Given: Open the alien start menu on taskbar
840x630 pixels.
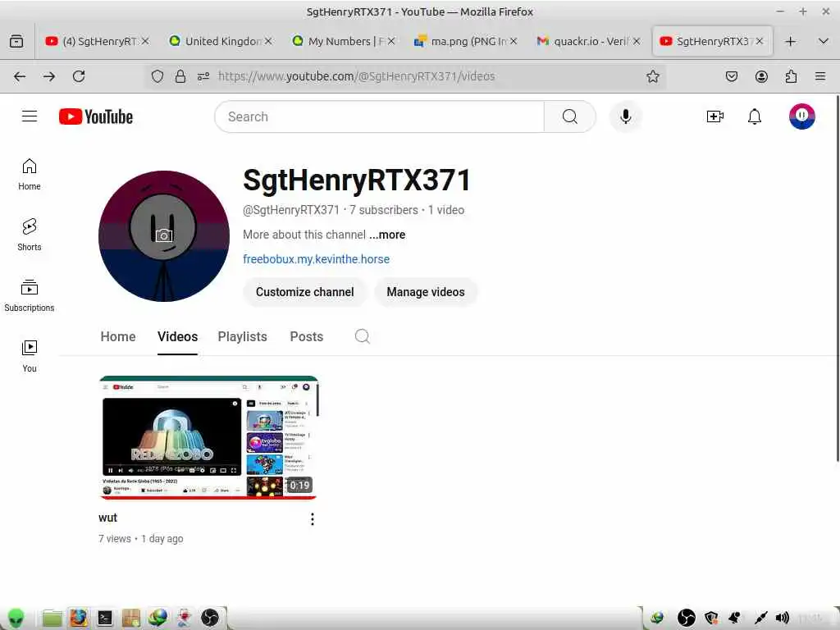Looking at the screenshot, I should (x=16, y=619).
